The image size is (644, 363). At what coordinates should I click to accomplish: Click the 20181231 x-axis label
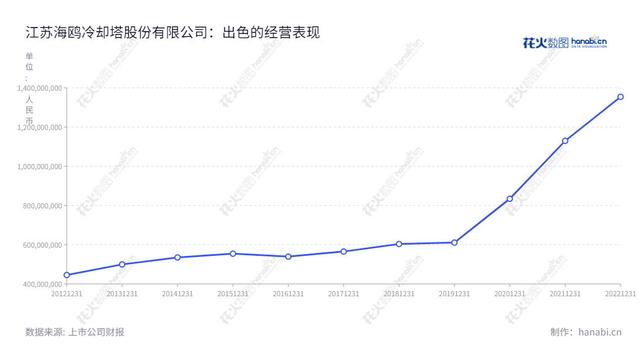pyautogui.click(x=399, y=293)
